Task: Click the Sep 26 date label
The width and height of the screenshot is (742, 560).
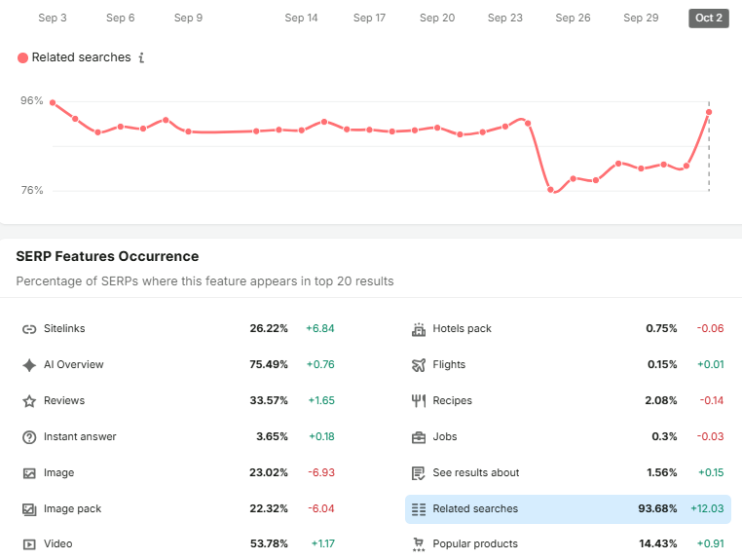Action: 573,18
